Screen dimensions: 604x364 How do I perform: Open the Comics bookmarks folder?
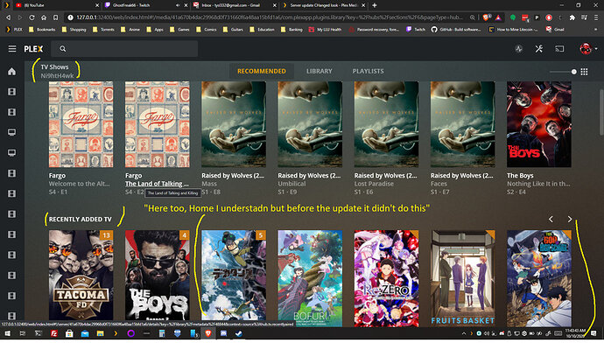[x=207, y=29]
